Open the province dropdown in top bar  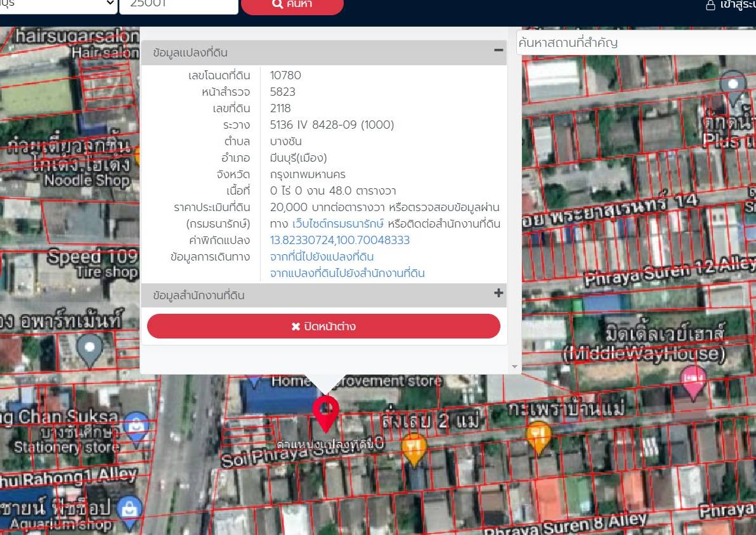coord(58,5)
